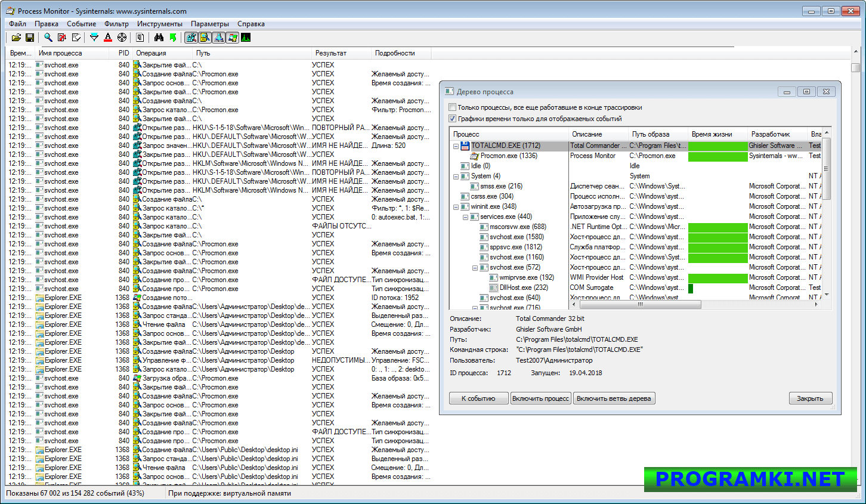Screen dimensions: 866x504
Task: Enable the Capture Events magnifier icon
Action: pyautogui.click(x=48, y=37)
